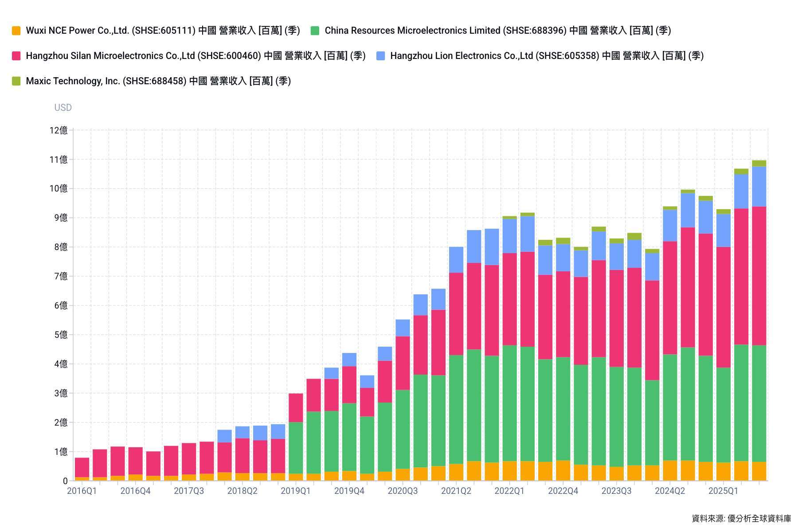Click the orange Wuxi NCE Power legend swatch
The height and width of the screenshot is (532, 798).
tap(16, 31)
